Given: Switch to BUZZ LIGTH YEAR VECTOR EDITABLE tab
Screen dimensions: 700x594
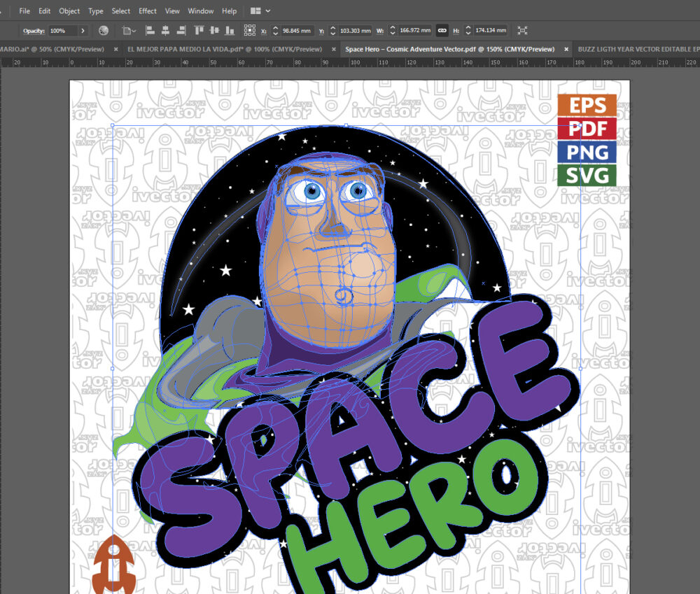Looking at the screenshot, I should coord(638,49).
